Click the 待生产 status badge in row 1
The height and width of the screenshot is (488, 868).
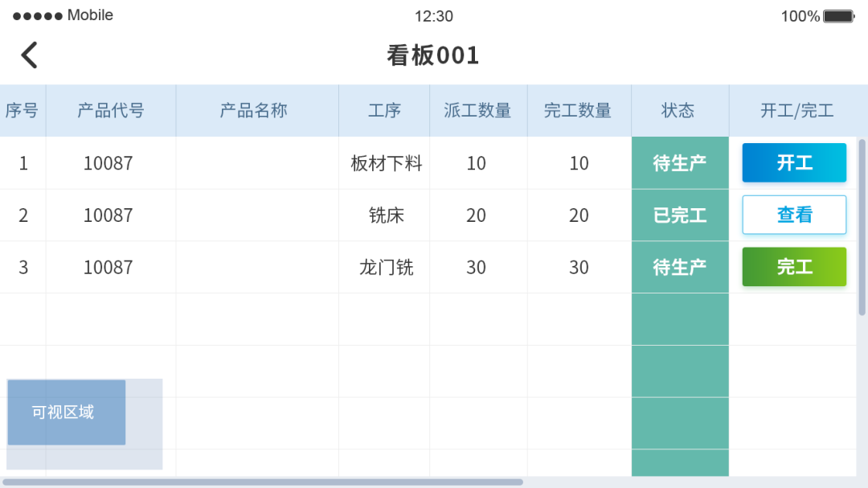pos(680,162)
